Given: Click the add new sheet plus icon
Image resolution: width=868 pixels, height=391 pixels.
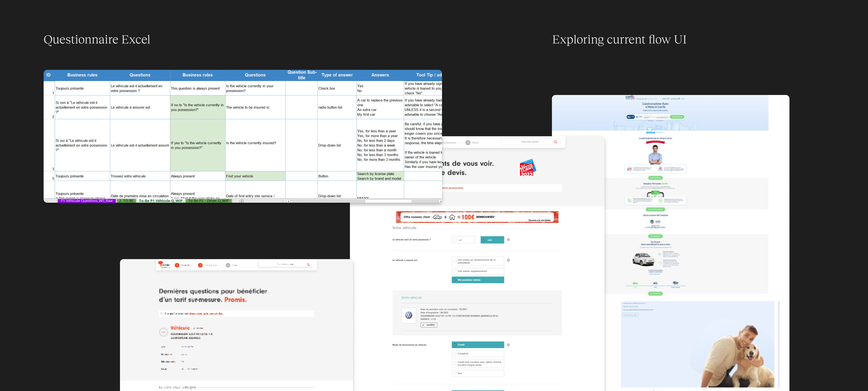Looking at the screenshot, I should pos(242,201).
